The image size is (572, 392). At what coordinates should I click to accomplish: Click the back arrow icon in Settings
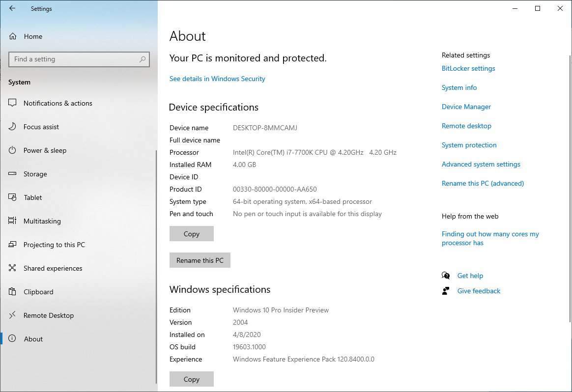pyautogui.click(x=12, y=8)
